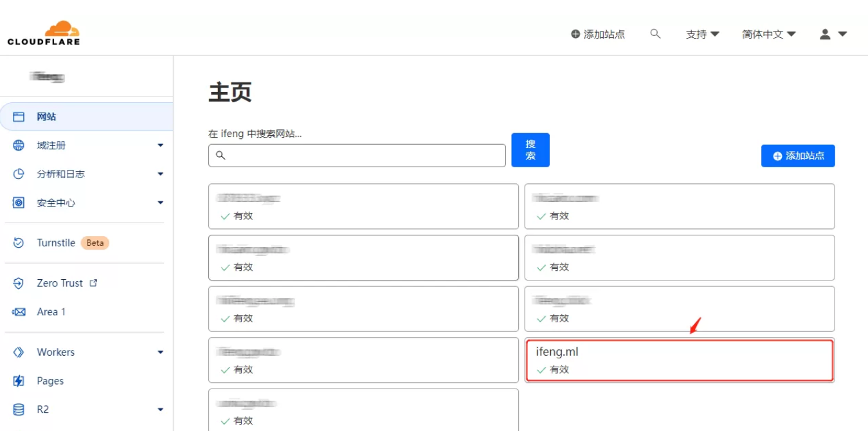Expand the Workers sidebar section
This screenshot has height=431, width=868.
point(161,352)
